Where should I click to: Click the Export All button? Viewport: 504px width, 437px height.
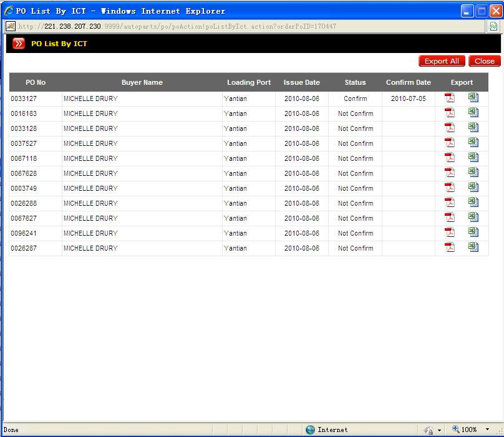click(442, 61)
